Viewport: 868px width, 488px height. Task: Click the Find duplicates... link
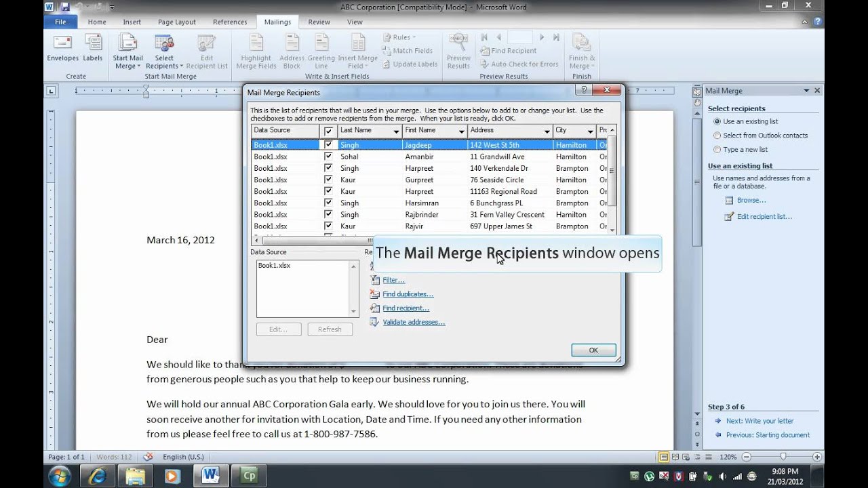[408, 294]
